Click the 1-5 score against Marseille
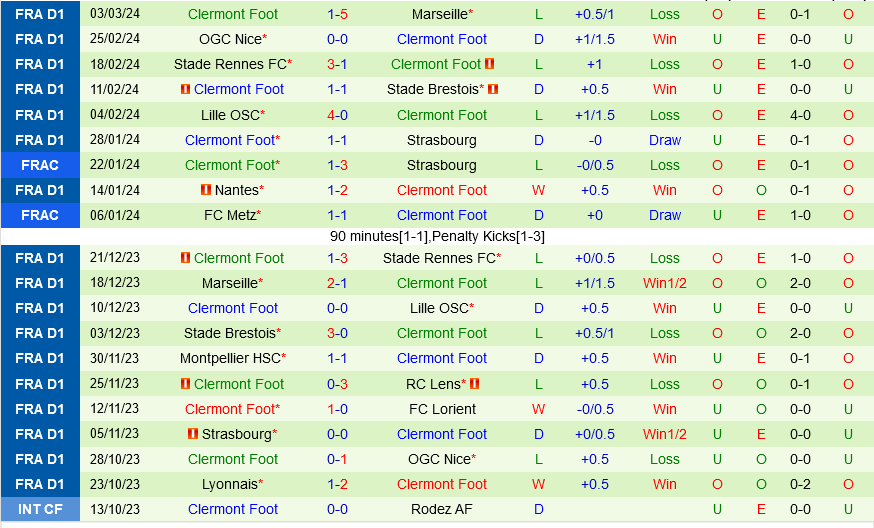The height and width of the screenshot is (528, 874). [337, 14]
